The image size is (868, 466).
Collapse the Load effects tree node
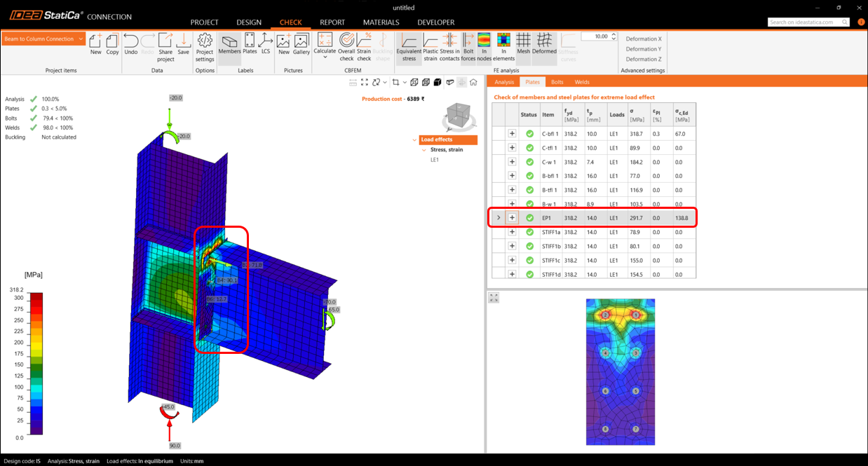click(x=414, y=140)
